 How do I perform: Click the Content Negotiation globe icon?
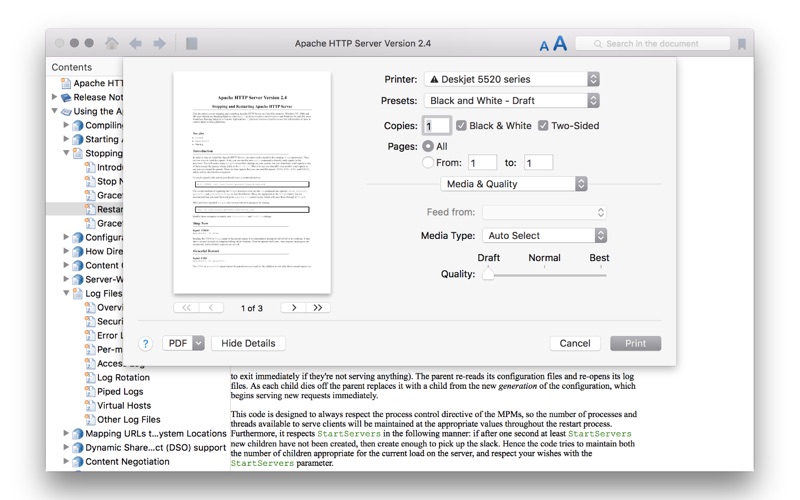coord(78,462)
